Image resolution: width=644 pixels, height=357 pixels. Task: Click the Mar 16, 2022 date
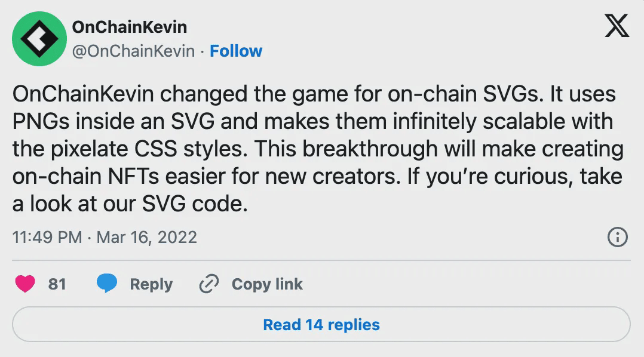pyautogui.click(x=146, y=237)
